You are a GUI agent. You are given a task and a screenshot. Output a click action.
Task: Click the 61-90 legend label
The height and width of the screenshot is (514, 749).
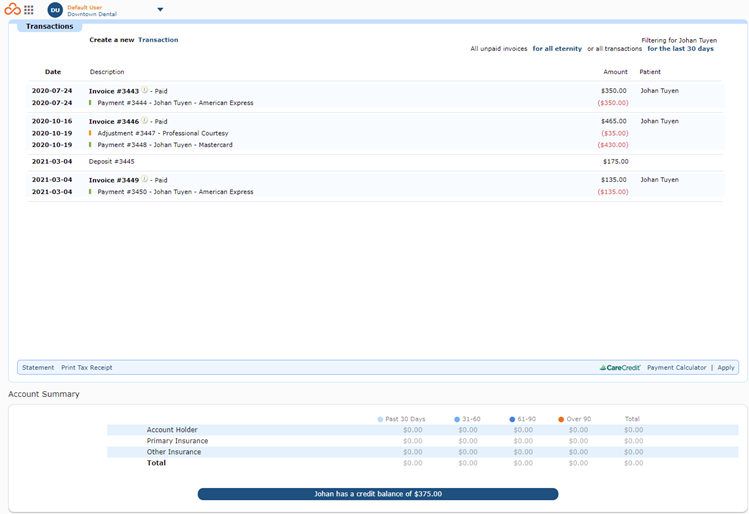pos(526,419)
